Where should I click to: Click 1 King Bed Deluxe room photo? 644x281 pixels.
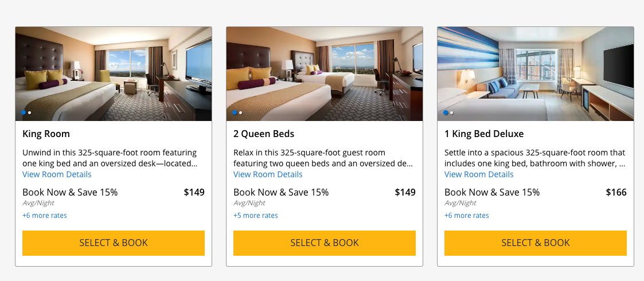536,73
